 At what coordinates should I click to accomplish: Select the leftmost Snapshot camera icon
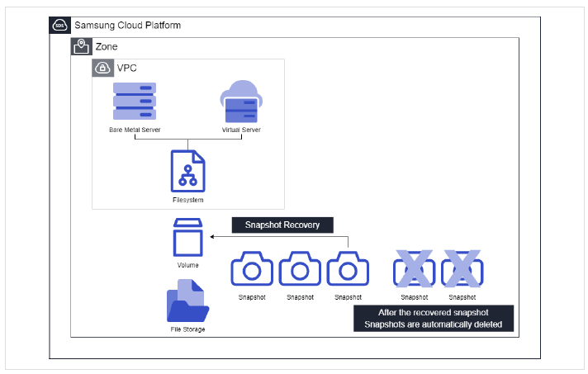tap(252, 268)
